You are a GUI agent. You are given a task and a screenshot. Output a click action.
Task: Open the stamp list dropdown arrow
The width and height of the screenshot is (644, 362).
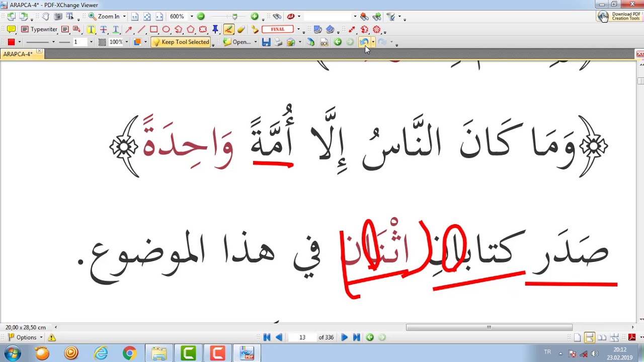pos(298,30)
